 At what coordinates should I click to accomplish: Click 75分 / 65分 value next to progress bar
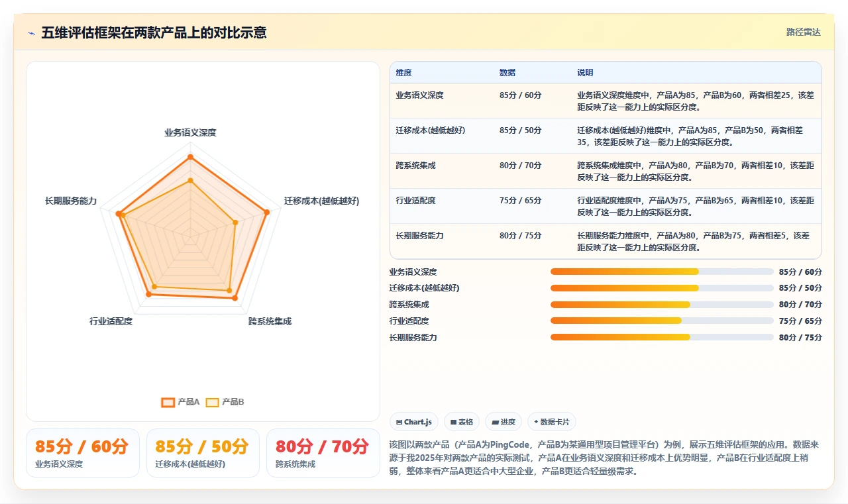[x=800, y=321]
